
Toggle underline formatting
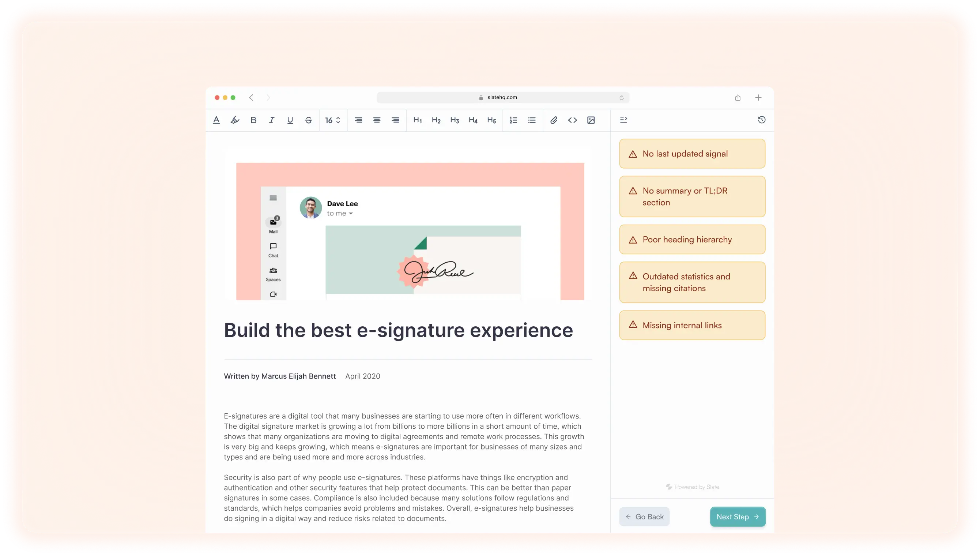tap(290, 120)
